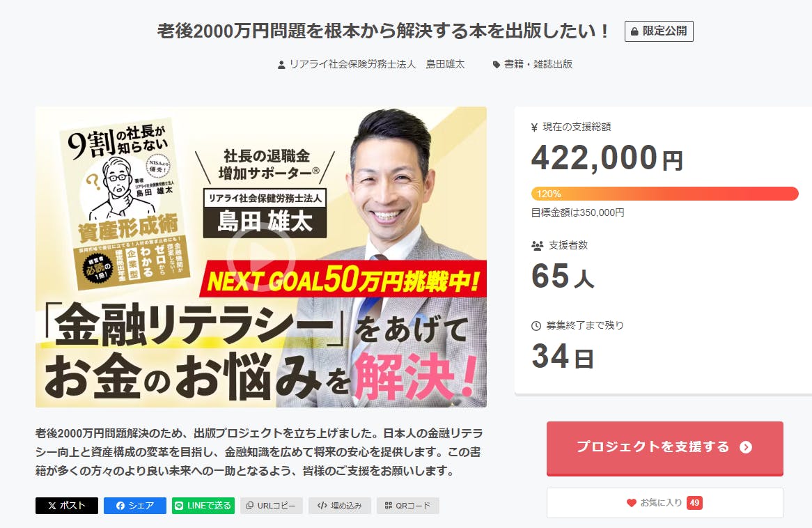This screenshot has height=528, width=812.
Task: Share the project on Facebook
Action: (x=134, y=506)
